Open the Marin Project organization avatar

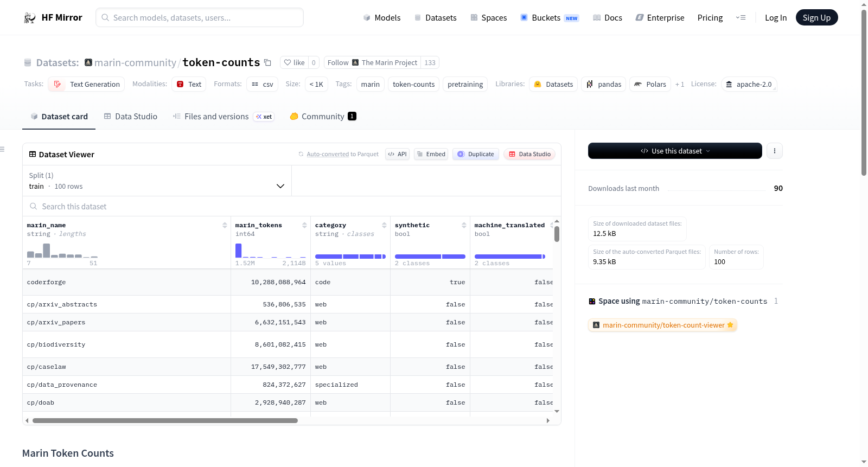coord(355,62)
